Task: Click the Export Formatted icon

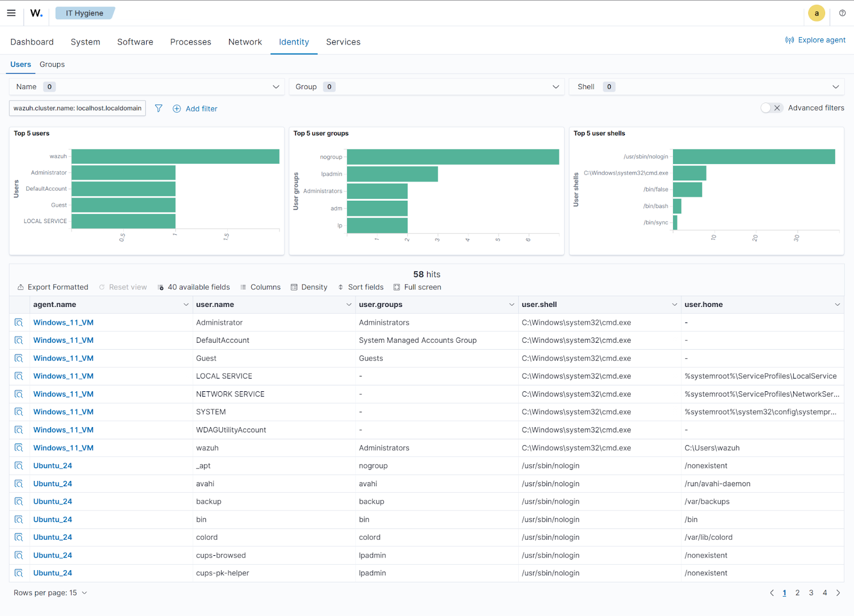Action: (x=20, y=287)
